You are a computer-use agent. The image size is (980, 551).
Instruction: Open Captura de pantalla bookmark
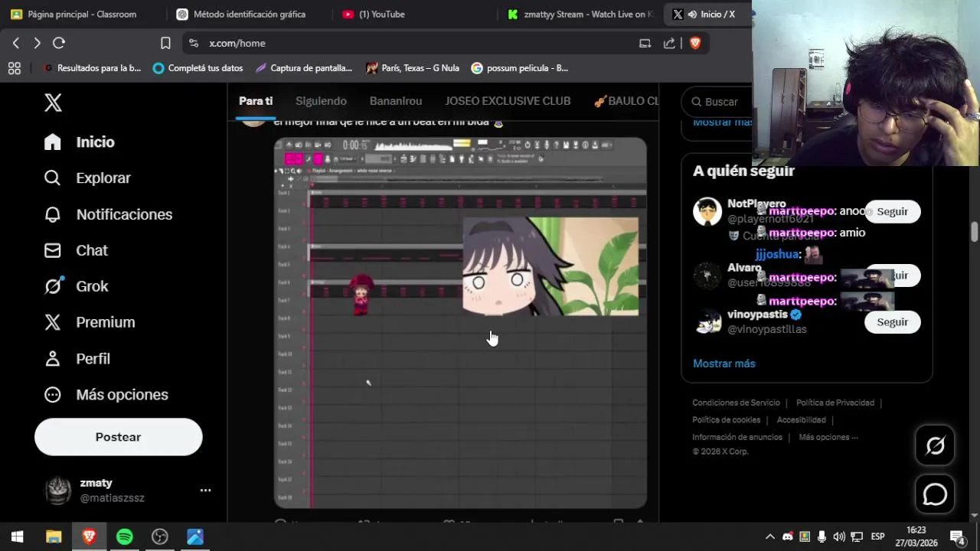[x=303, y=68]
